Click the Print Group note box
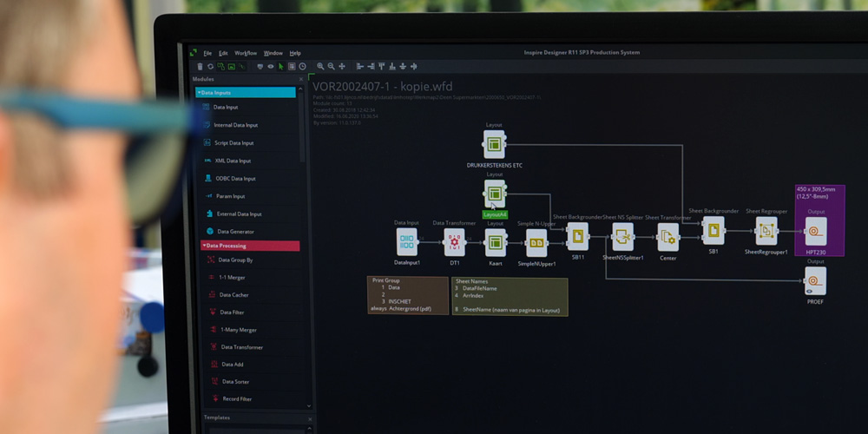Viewport: 868px width, 434px height. [408, 296]
